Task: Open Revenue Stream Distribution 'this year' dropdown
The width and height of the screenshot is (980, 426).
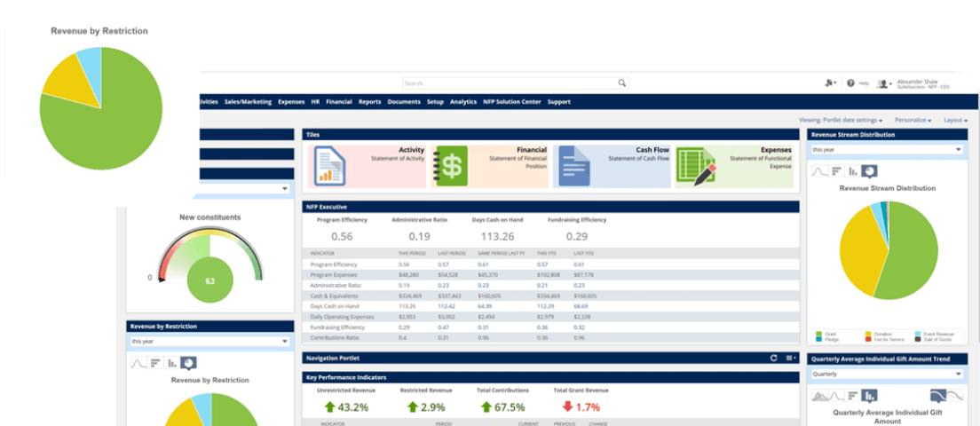Action: (x=886, y=150)
